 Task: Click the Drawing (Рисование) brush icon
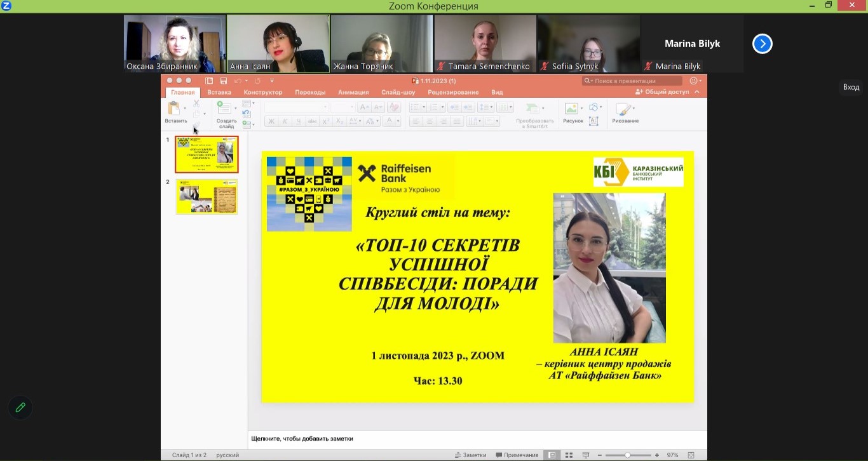(623, 109)
